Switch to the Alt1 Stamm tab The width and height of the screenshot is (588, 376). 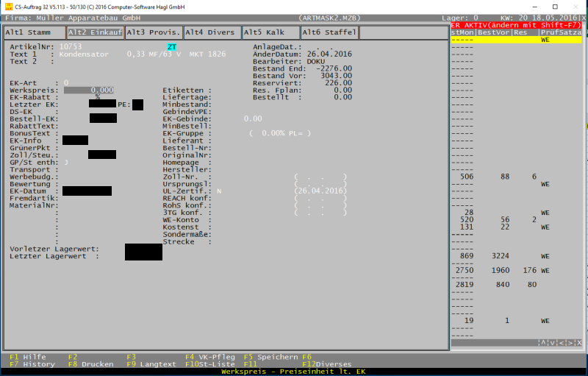[33, 32]
